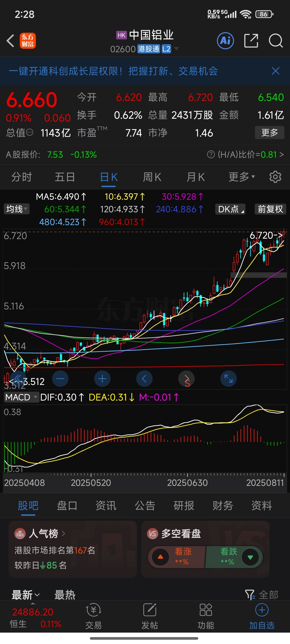
Task: Open the 盘口 tab
Action: tap(67, 506)
